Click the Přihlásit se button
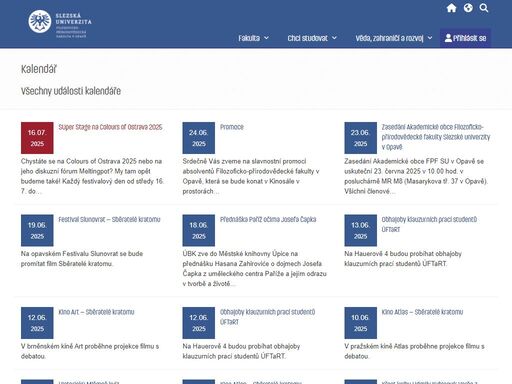 click(465, 38)
